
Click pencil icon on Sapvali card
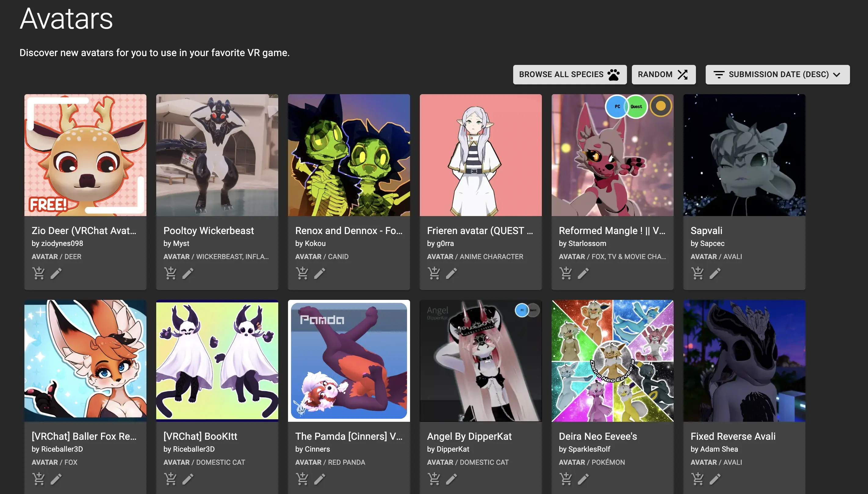point(715,273)
